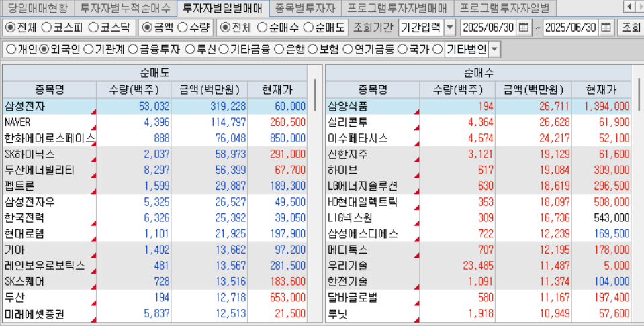Select 삼양식품 in the 순매수 list
The height and width of the screenshot is (326, 644).
[x=479, y=107]
